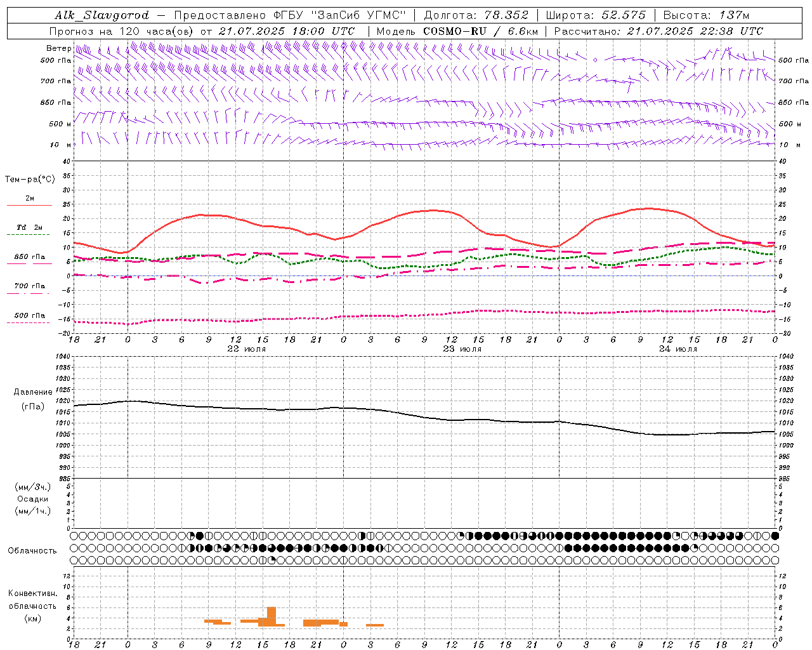Select the Td 2м legend label
Image resolution: width=812 pixels, height=650 pixels.
coord(29,227)
